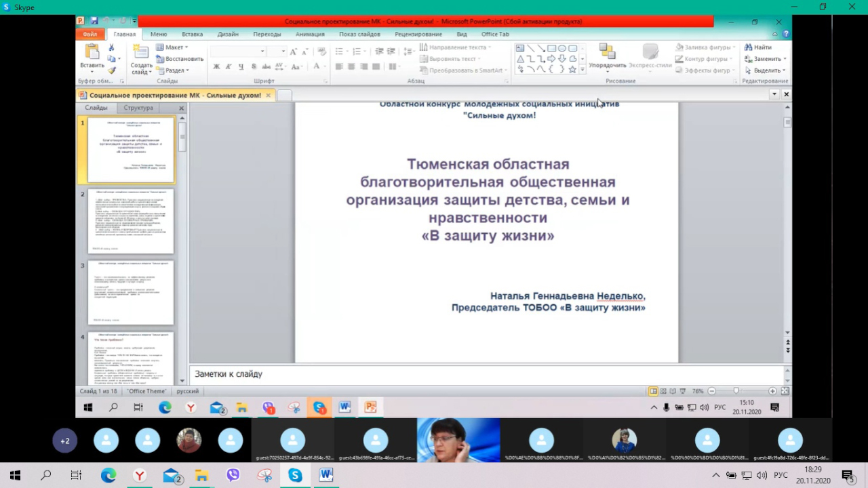This screenshot has height=488, width=868.
Task: Select slide 2 thumbnail
Action: click(131, 221)
